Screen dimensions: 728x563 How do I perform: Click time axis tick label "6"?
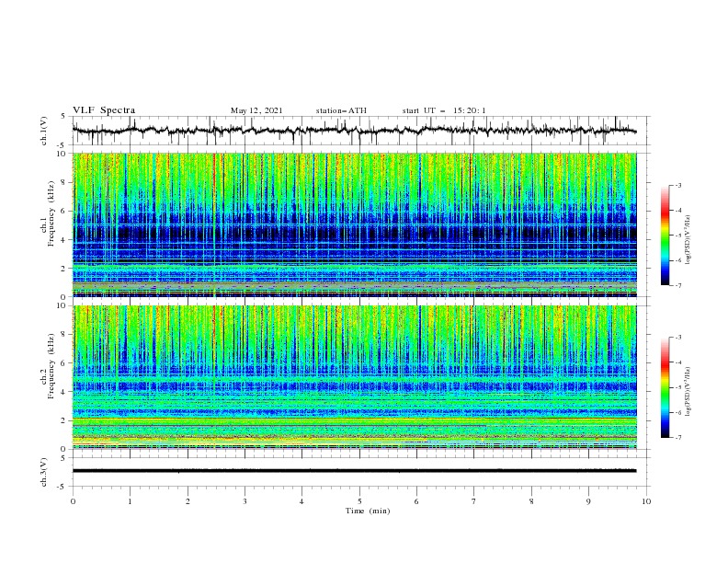coord(416,501)
